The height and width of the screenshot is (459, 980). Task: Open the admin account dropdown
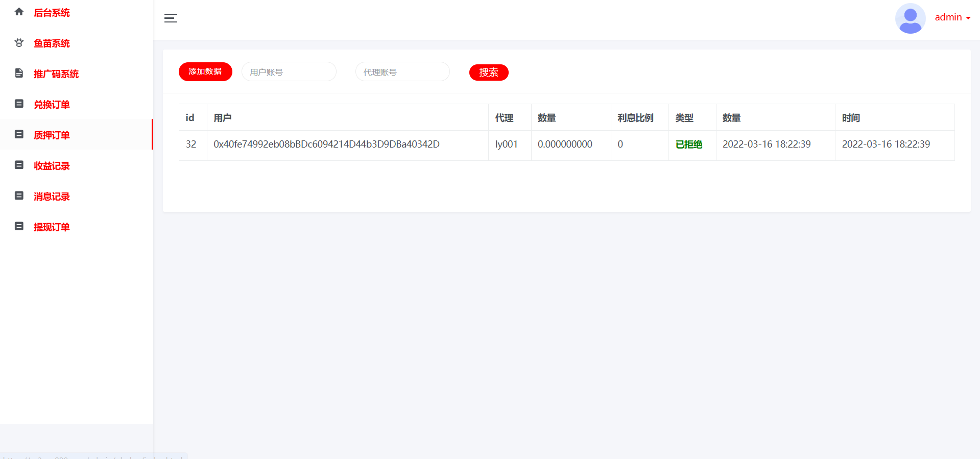pyautogui.click(x=952, y=17)
